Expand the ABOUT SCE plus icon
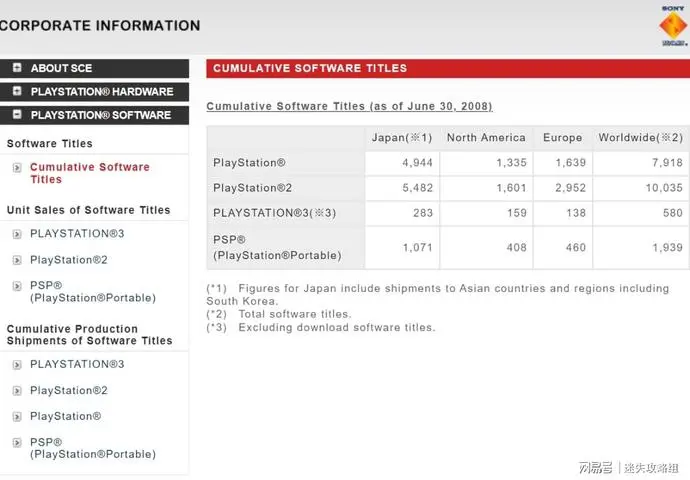This screenshot has height=480, width=690. [x=17, y=68]
